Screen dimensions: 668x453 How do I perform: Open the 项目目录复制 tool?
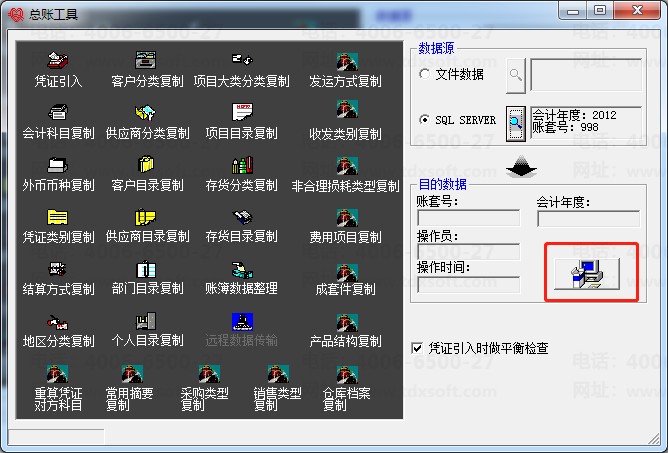tap(242, 112)
